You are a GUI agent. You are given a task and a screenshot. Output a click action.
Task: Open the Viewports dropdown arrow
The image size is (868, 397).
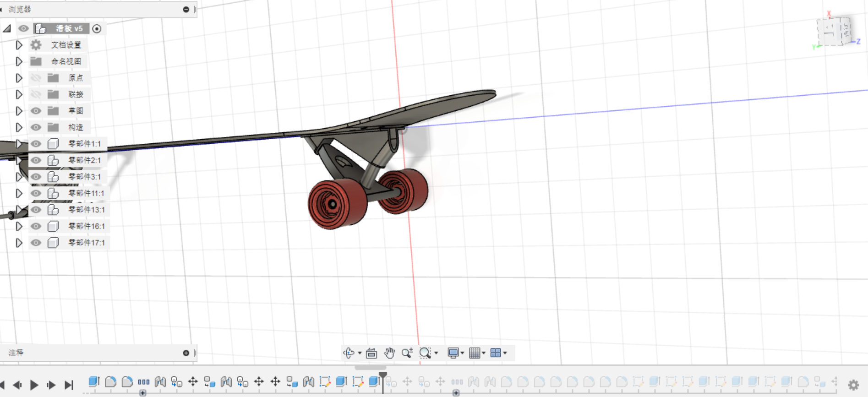point(505,353)
